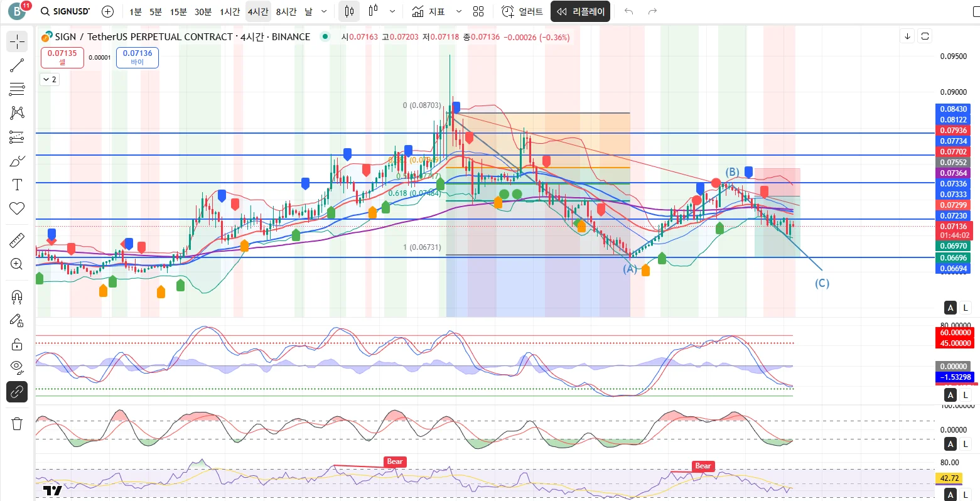The height and width of the screenshot is (501, 980).
Task: Open the Fibonacci retracement tools
Action: pyautogui.click(x=17, y=89)
